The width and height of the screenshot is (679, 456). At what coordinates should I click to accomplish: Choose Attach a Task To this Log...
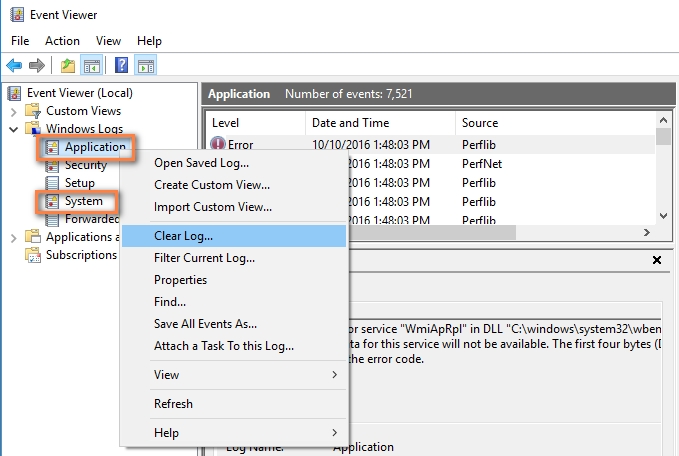coord(234,346)
